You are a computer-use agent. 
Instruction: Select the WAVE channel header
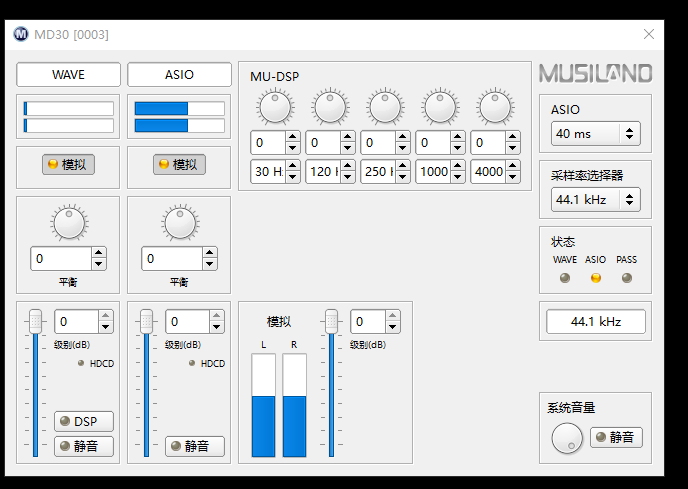pos(68,75)
